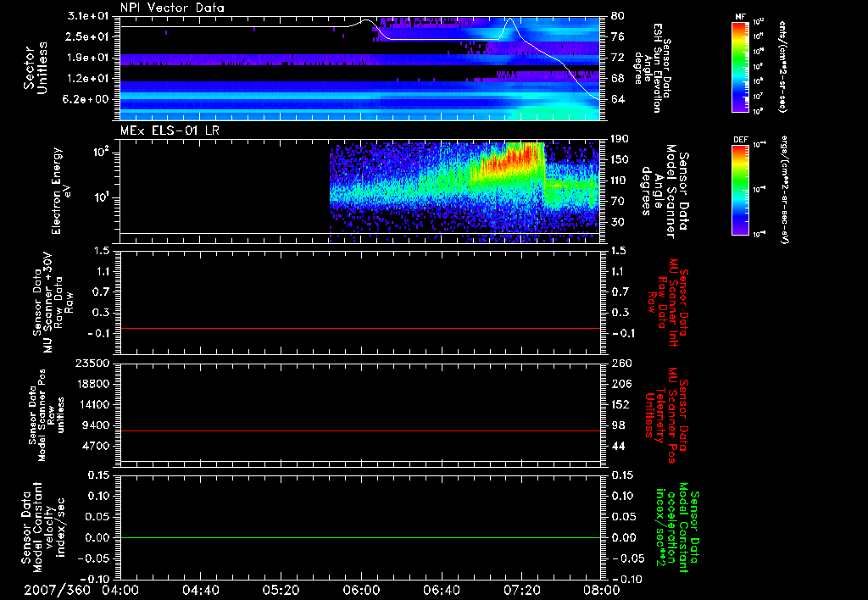868x600 pixels.
Task: Click the Electron Energy eV axis label
Action: click(60, 191)
